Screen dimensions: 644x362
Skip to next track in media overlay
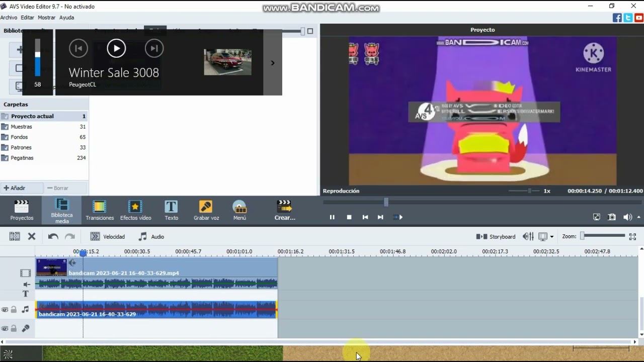[154, 48]
